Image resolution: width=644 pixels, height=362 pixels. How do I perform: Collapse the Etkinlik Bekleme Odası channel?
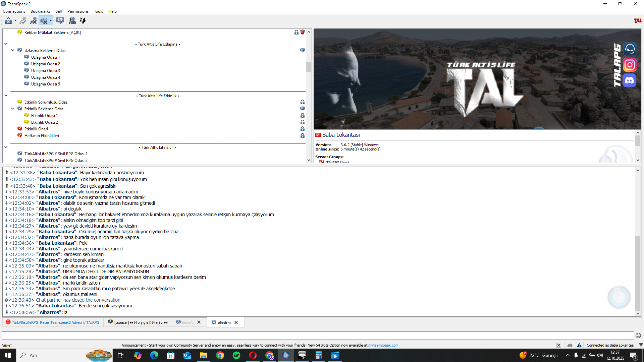[x=13, y=109]
